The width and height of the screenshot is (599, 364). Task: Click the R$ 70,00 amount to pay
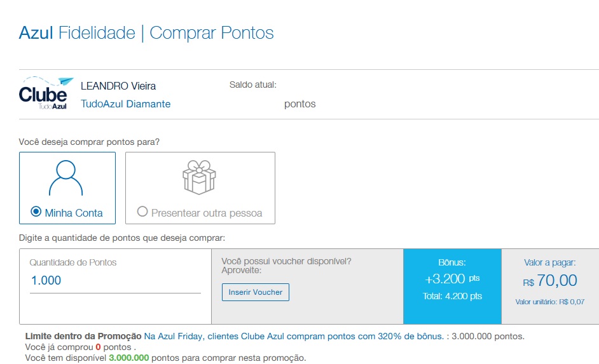[x=550, y=281]
